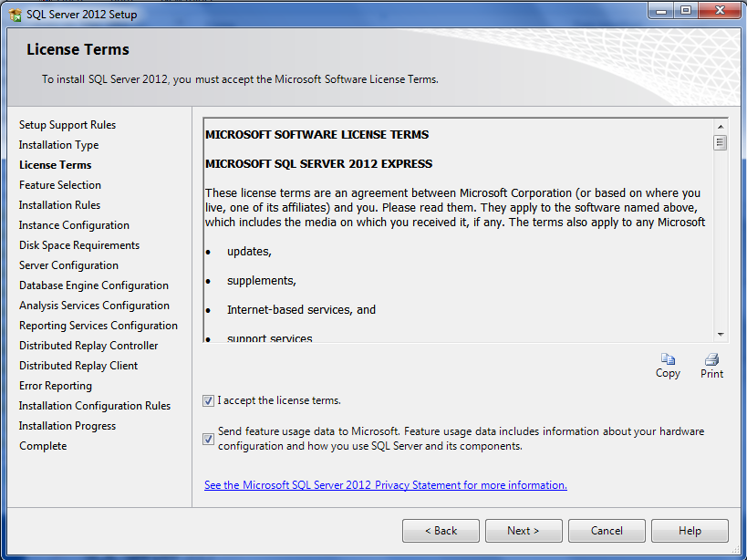The width and height of the screenshot is (747, 560).
Task: Click the license text scrollbar thumb
Action: (x=721, y=142)
